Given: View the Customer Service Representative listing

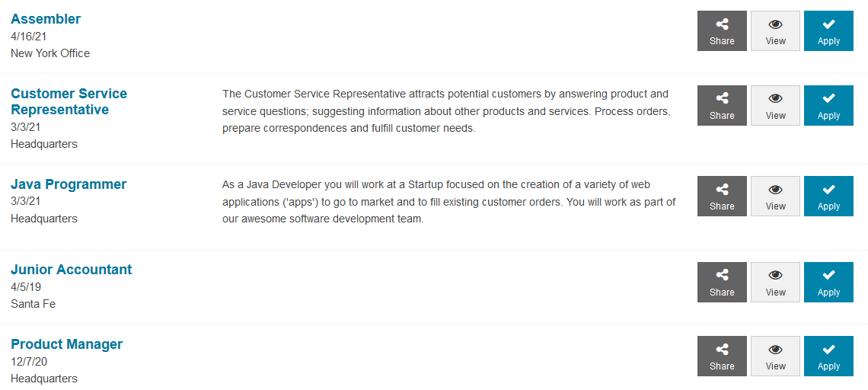Looking at the screenshot, I should 775,106.
